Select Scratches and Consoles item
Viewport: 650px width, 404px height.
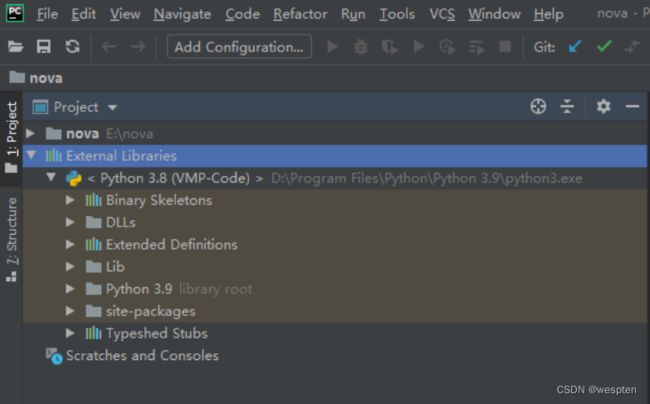coord(141,355)
